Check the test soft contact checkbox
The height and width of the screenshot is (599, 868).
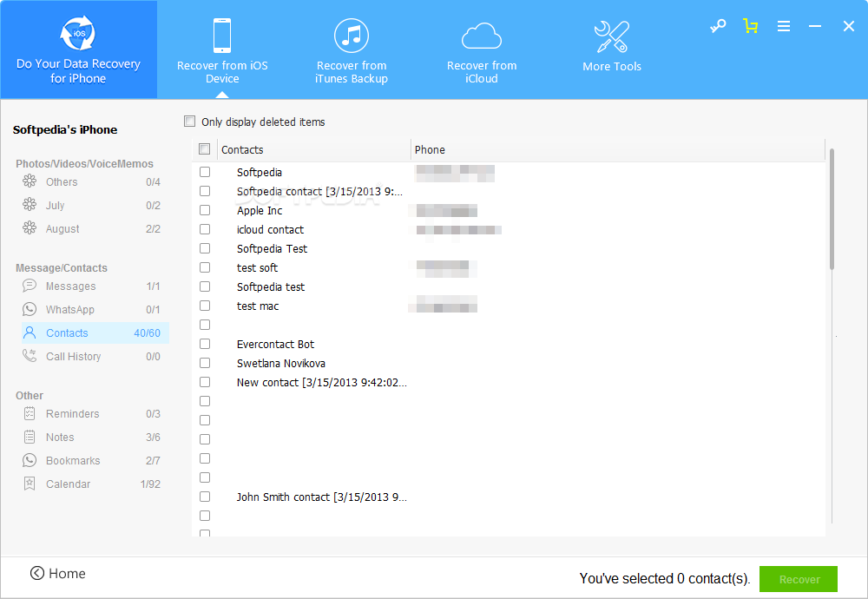(205, 267)
